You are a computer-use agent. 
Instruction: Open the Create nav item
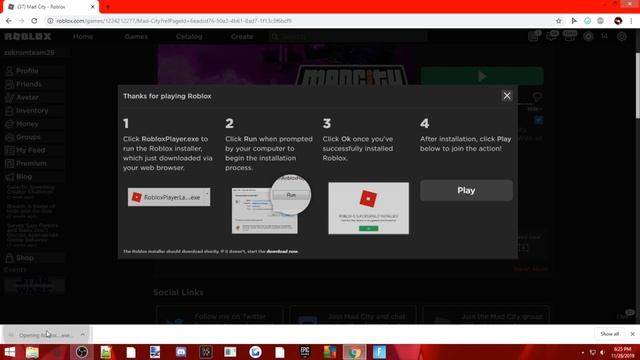click(x=242, y=36)
